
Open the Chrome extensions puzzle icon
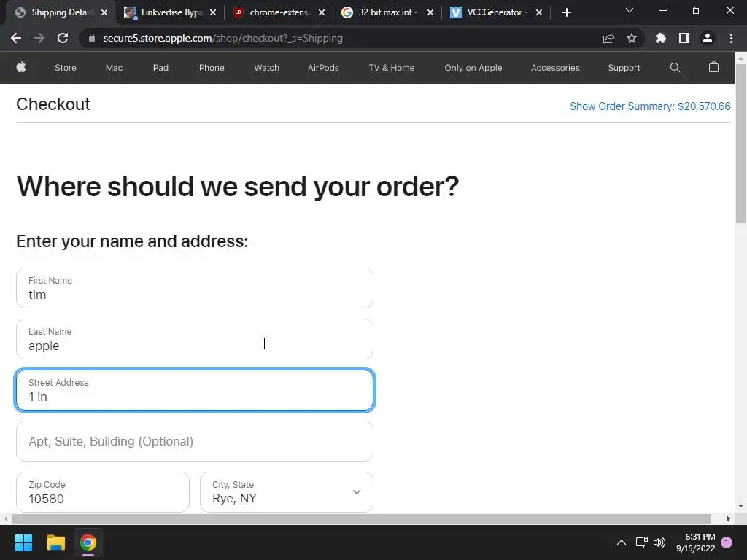click(x=661, y=38)
